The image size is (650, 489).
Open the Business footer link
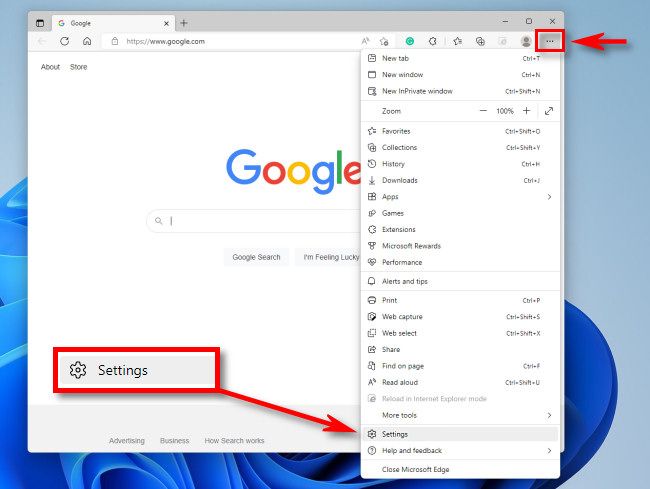pos(175,441)
